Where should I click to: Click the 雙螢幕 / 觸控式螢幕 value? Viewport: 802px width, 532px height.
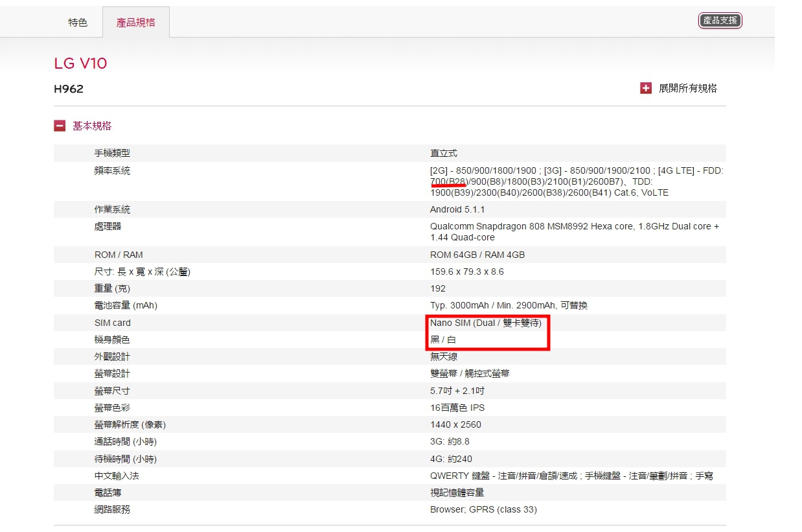[470, 373]
